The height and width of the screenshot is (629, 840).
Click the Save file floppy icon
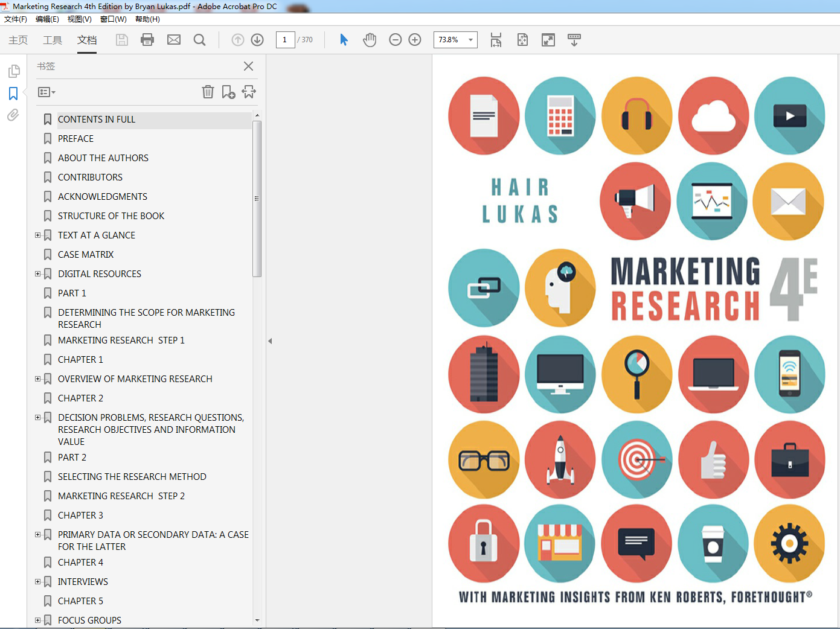point(122,40)
